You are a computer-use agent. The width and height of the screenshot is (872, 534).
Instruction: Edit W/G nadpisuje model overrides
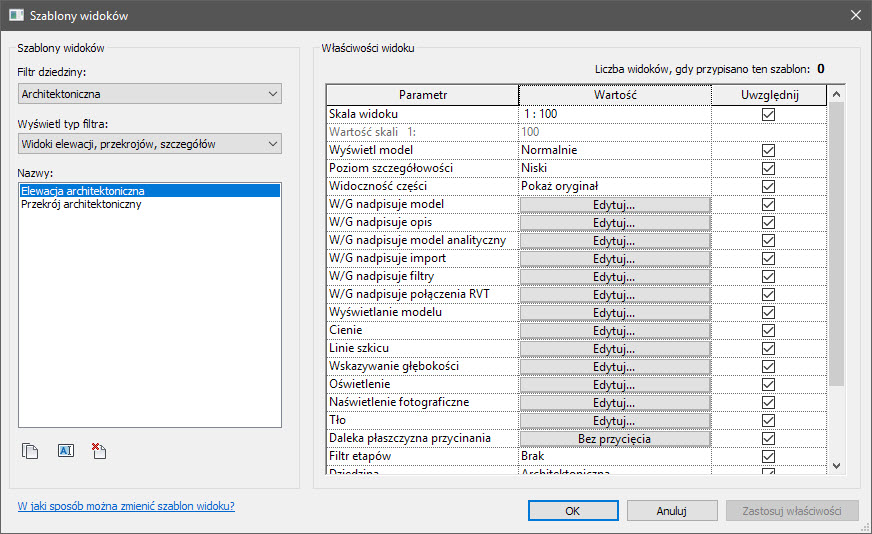pos(614,205)
